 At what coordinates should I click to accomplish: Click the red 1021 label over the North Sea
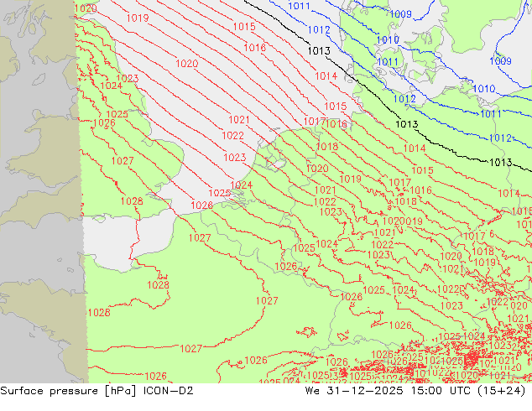(239, 120)
